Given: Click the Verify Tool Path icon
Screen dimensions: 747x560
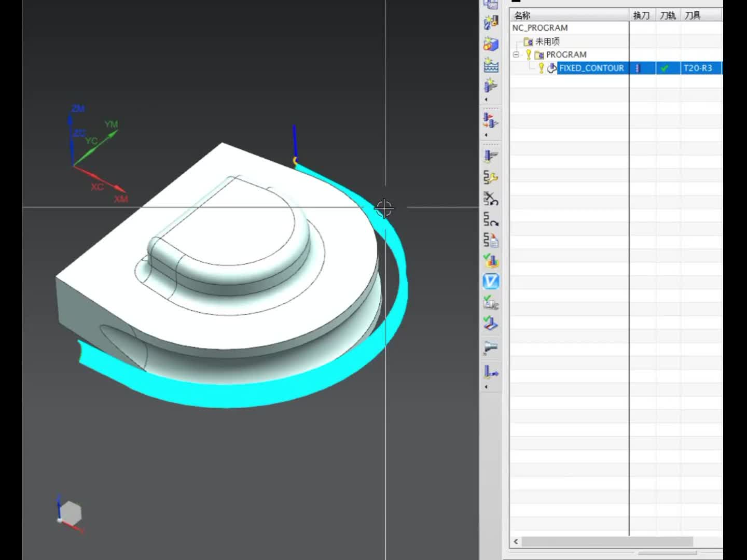Looking at the screenshot, I should [x=491, y=260].
